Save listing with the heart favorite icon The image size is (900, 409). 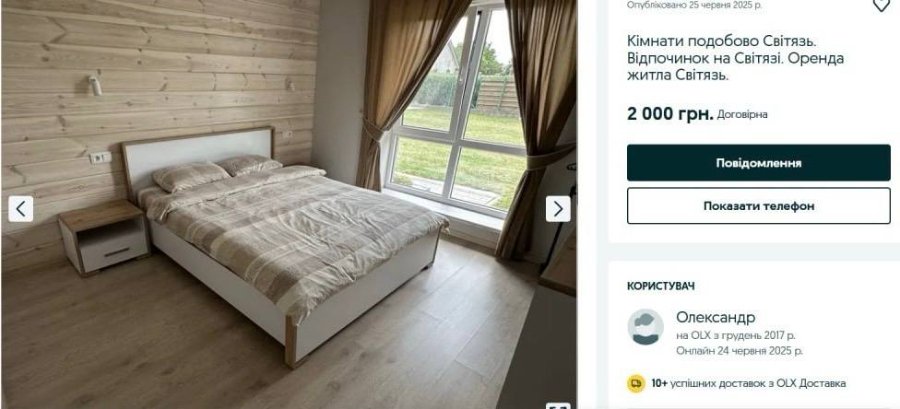point(881,5)
